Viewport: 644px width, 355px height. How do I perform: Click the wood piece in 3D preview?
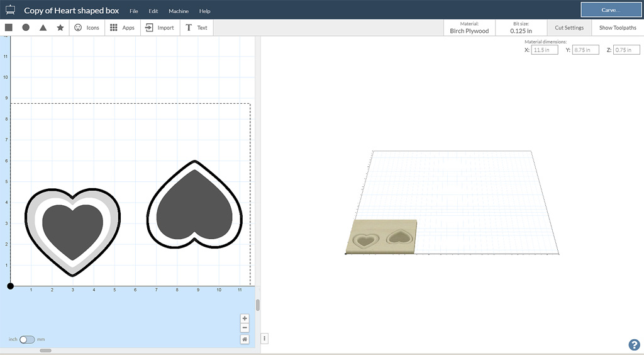(381, 236)
